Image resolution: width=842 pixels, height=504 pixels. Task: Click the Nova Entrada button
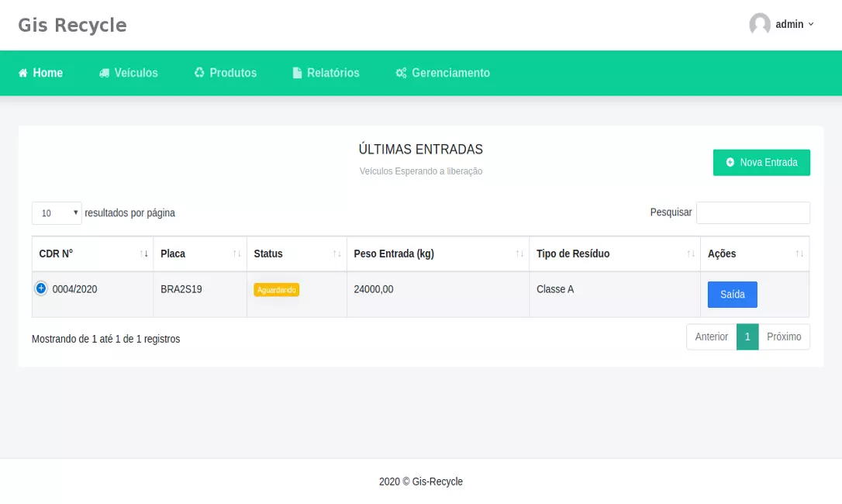coord(761,163)
